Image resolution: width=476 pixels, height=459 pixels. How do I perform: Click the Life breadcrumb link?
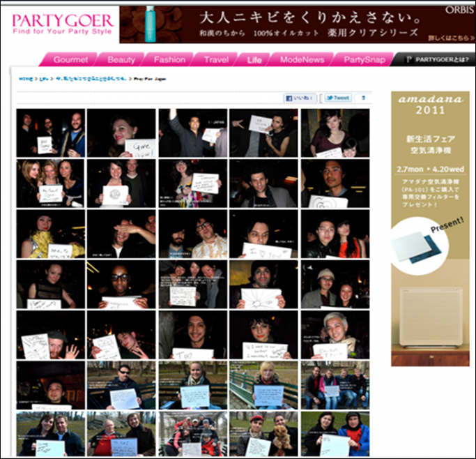point(43,80)
